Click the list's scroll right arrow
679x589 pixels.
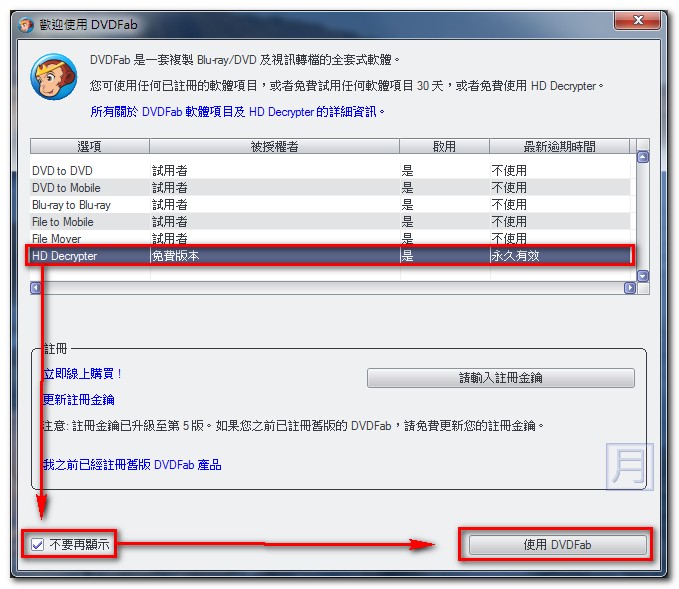click(630, 288)
